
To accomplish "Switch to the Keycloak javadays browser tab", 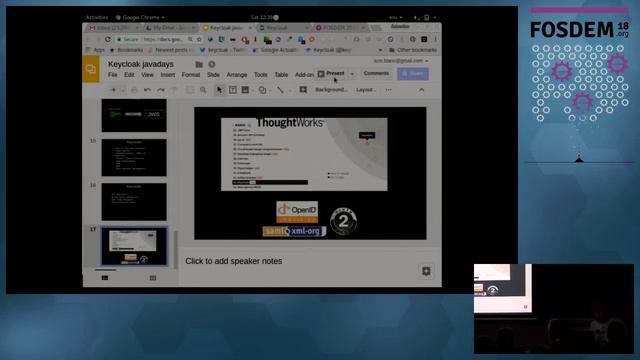I will (x=227, y=28).
